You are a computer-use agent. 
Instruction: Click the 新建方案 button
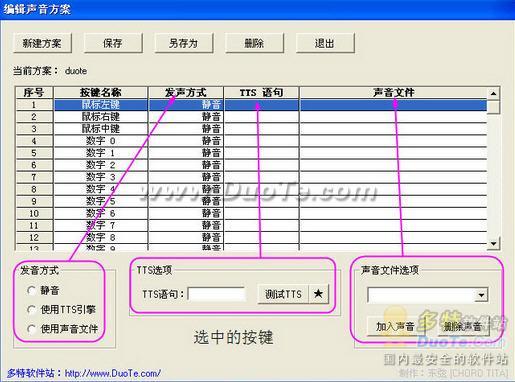pos(42,43)
